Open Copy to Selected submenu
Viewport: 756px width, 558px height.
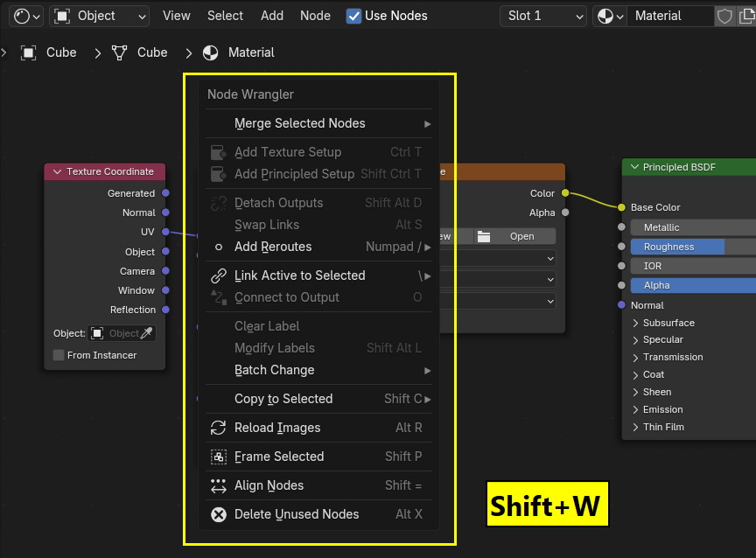(x=318, y=399)
